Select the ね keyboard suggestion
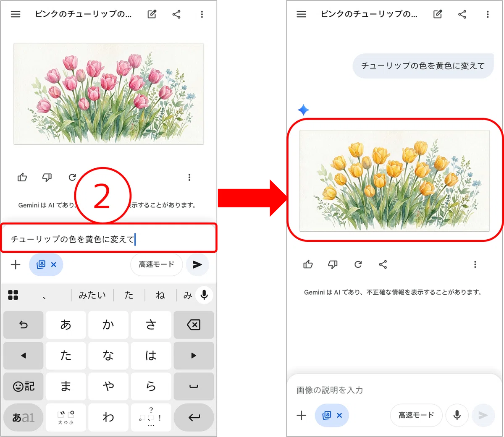The width and height of the screenshot is (504, 437). tap(160, 295)
